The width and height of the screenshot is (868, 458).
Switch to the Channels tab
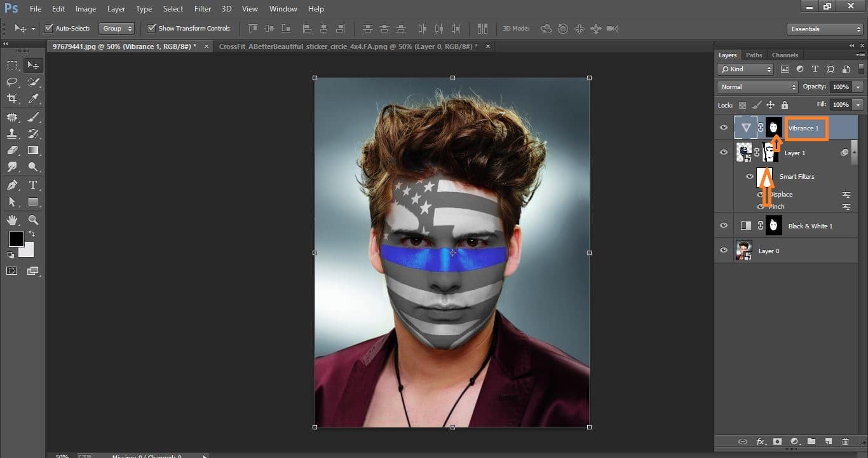pos(785,55)
